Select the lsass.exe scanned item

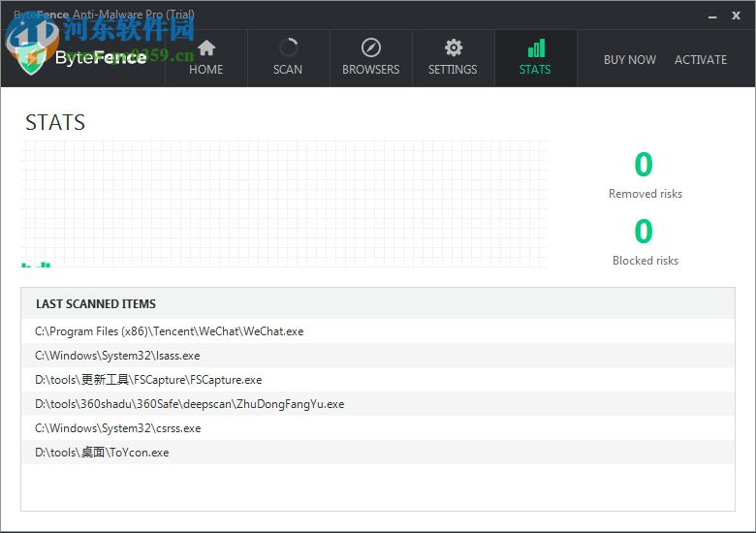point(378,356)
